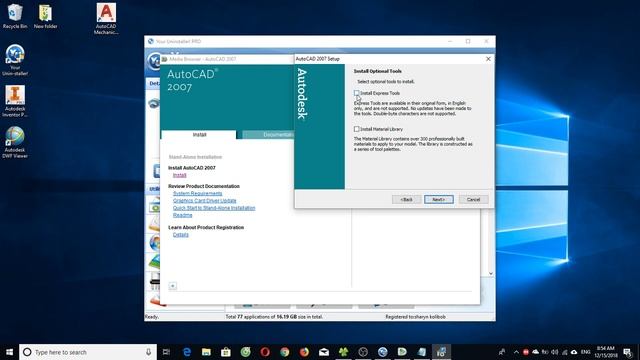Click the 'Total 77 applications' status bar text

tap(274, 317)
